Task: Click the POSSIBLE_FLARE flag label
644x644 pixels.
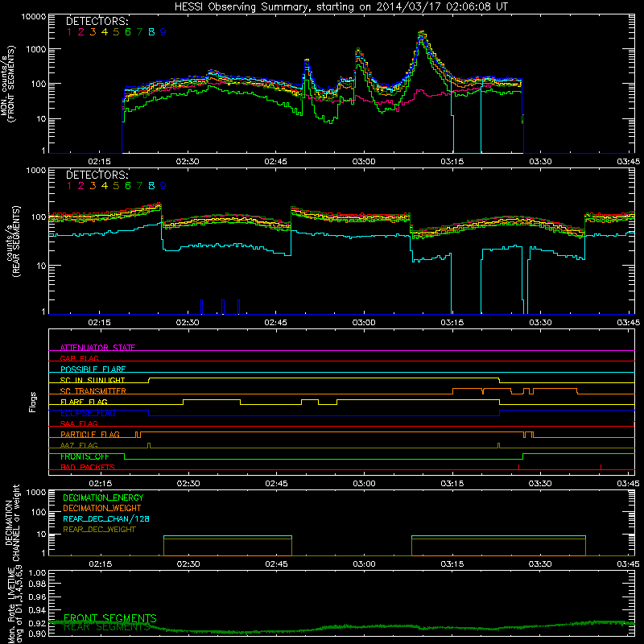Action: click(x=93, y=369)
